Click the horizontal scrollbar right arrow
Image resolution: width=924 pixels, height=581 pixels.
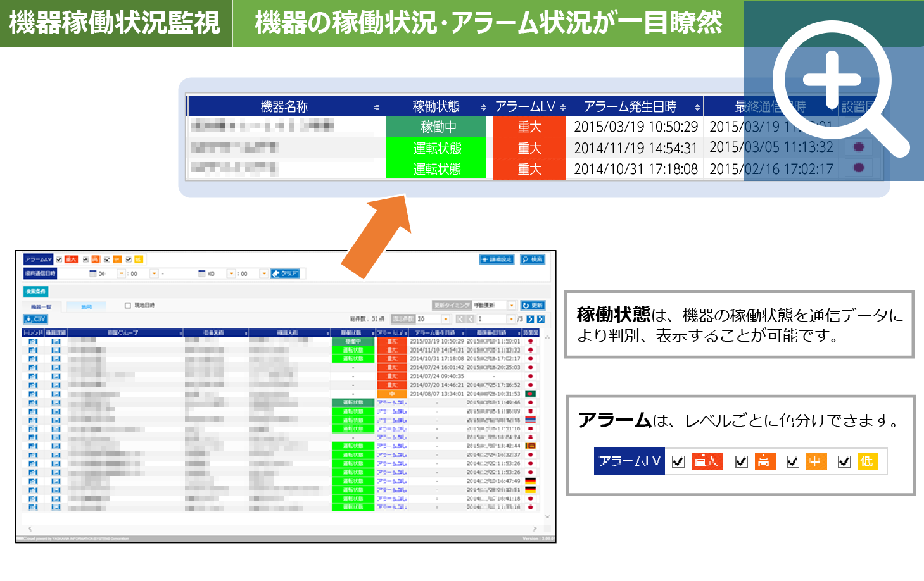click(x=535, y=528)
